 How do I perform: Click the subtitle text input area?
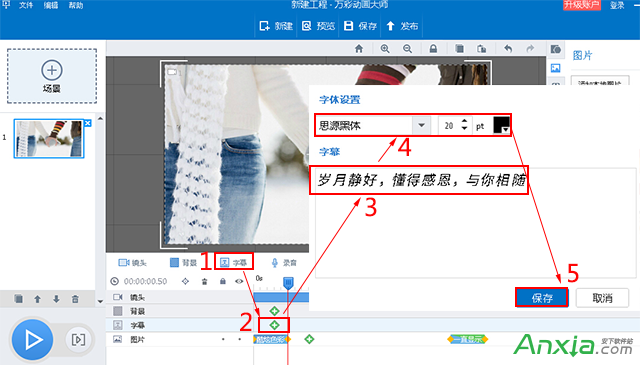tap(476, 223)
